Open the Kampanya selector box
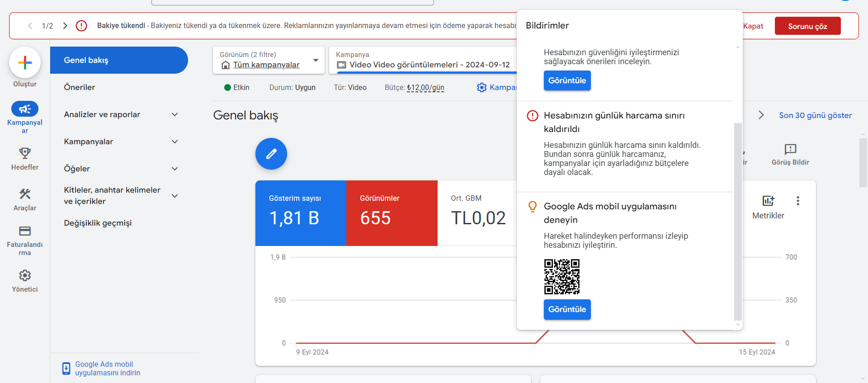Screen dimensions: 868x383 (423, 60)
